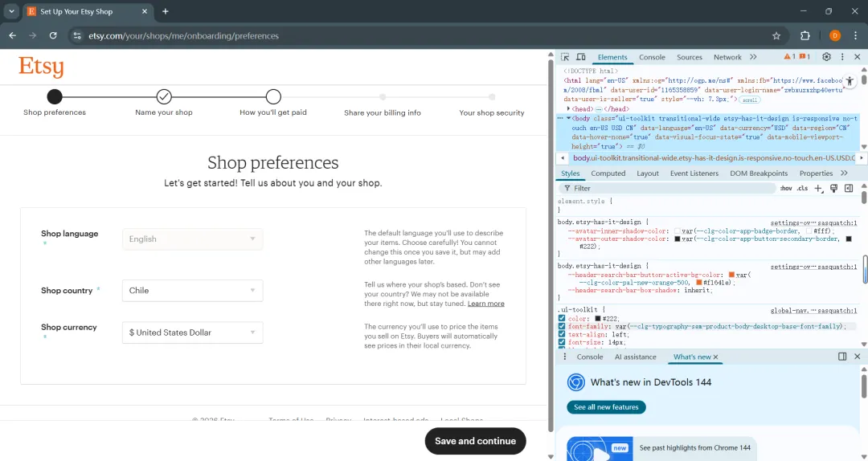Open the .cls element classes toggle
This screenshot has width=868, height=461.
802,188
